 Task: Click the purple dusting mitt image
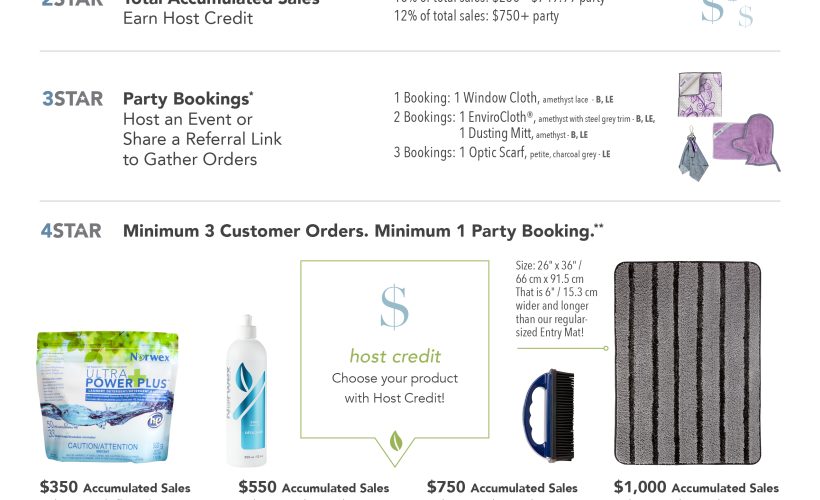(x=747, y=141)
